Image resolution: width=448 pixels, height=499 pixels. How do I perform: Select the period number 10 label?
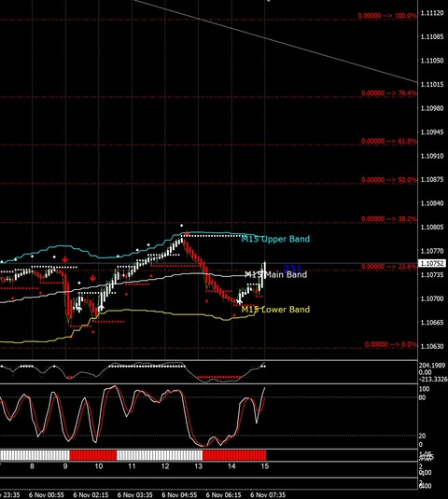99,466
